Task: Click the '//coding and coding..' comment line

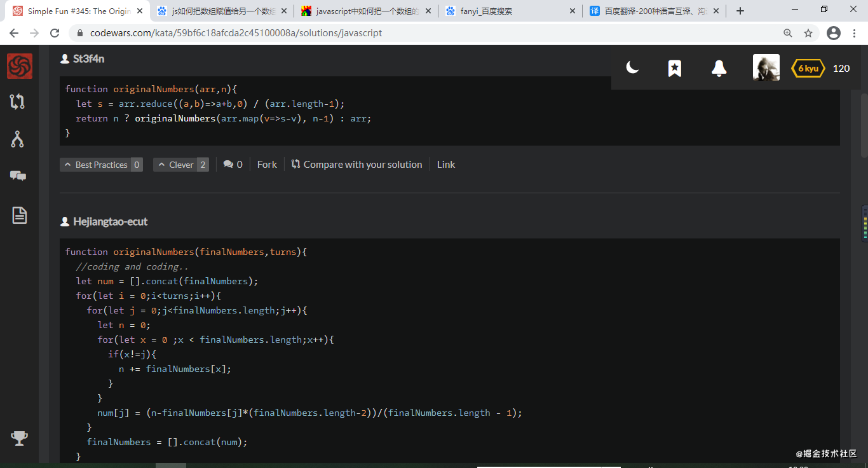Action: point(132,266)
